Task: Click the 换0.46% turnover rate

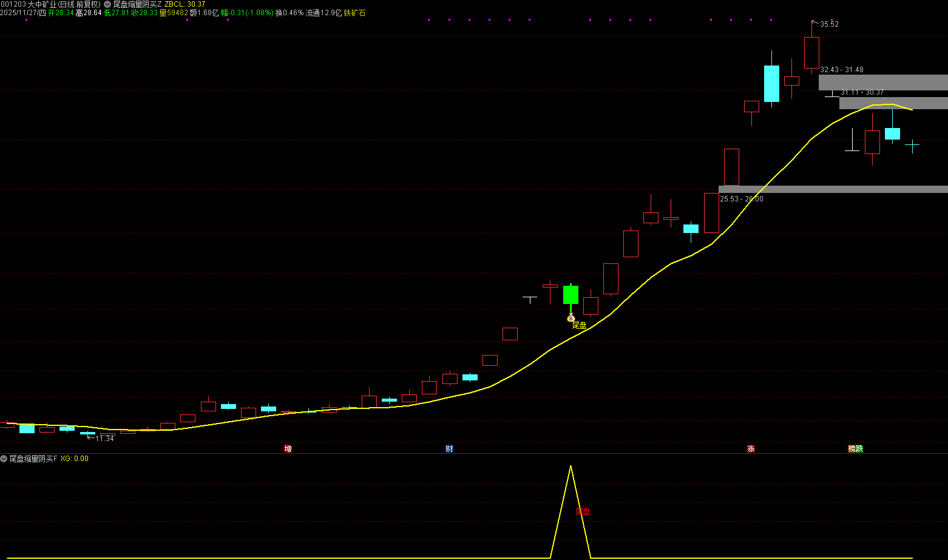Action: [289, 13]
